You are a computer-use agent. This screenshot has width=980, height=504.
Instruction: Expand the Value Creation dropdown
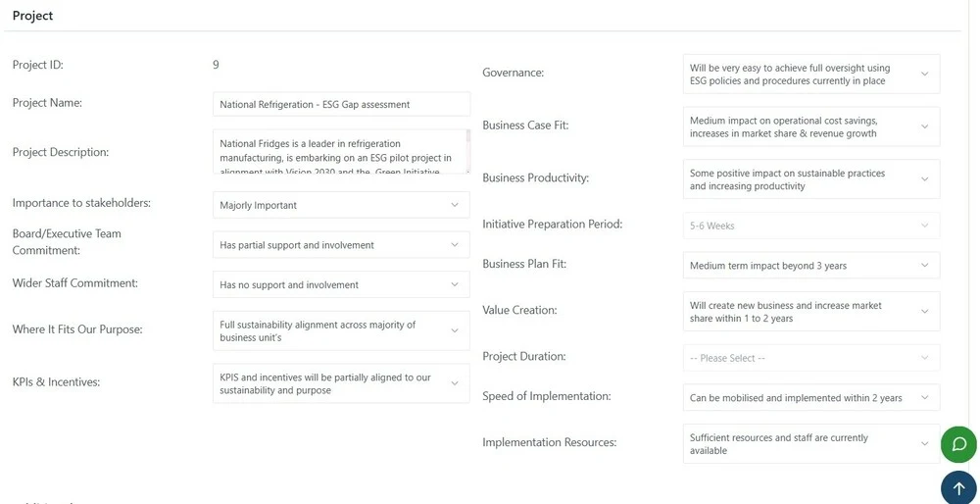810,312
